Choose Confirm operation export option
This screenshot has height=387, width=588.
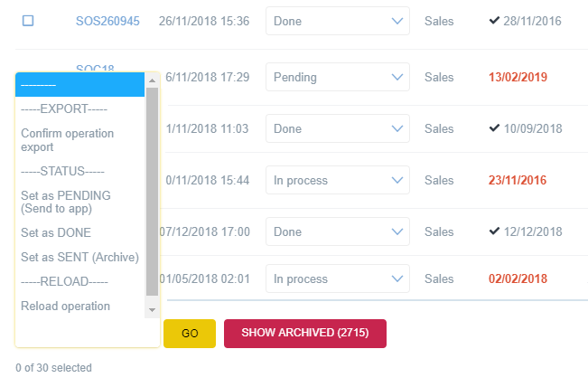68,140
